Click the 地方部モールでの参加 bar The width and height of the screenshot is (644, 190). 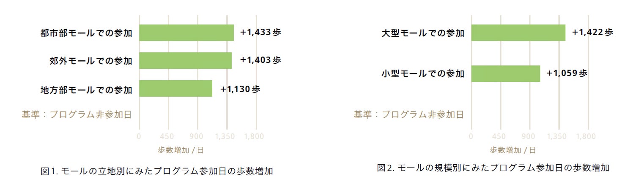pos(175,89)
